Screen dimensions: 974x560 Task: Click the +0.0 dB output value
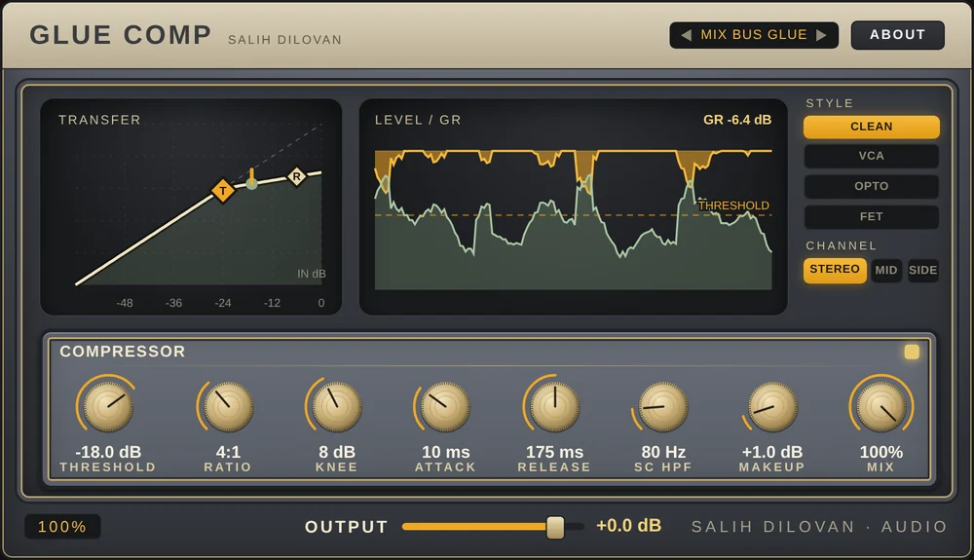pyautogui.click(x=628, y=525)
